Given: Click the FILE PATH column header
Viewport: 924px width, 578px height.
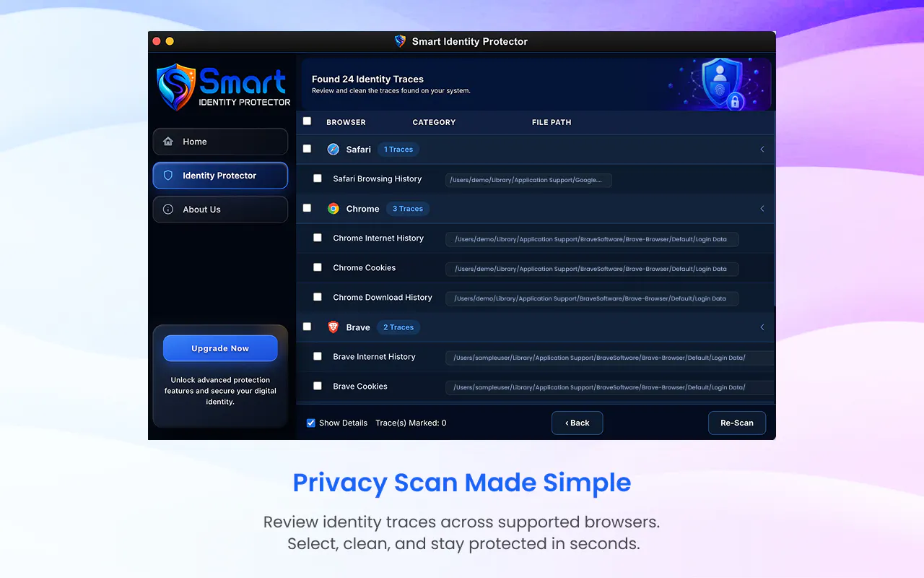Looking at the screenshot, I should [552, 122].
